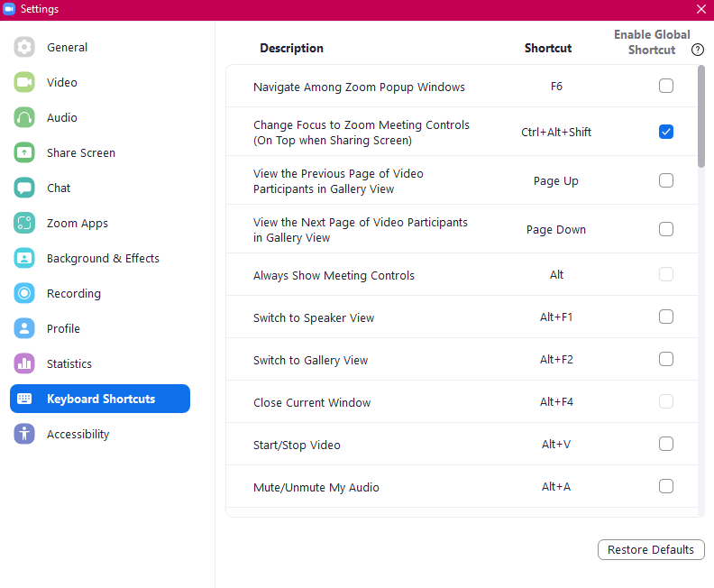714x588 pixels.
Task: Edit the Ctrl+Alt+Shift shortcut field
Action: pyautogui.click(x=556, y=132)
